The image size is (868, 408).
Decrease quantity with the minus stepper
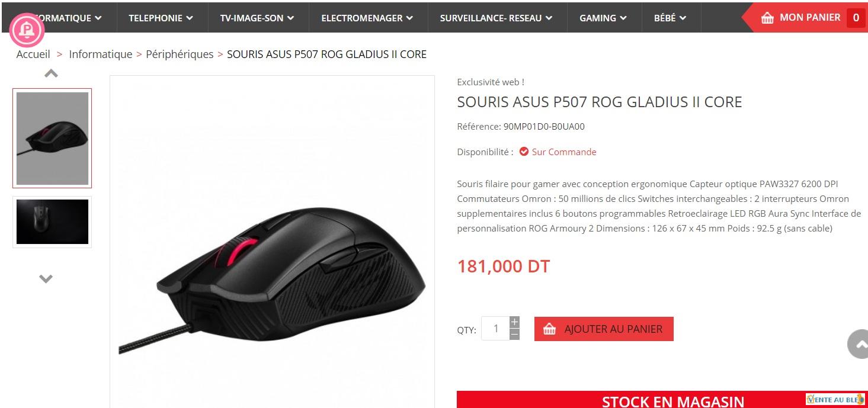pyautogui.click(x=514, y=335)
